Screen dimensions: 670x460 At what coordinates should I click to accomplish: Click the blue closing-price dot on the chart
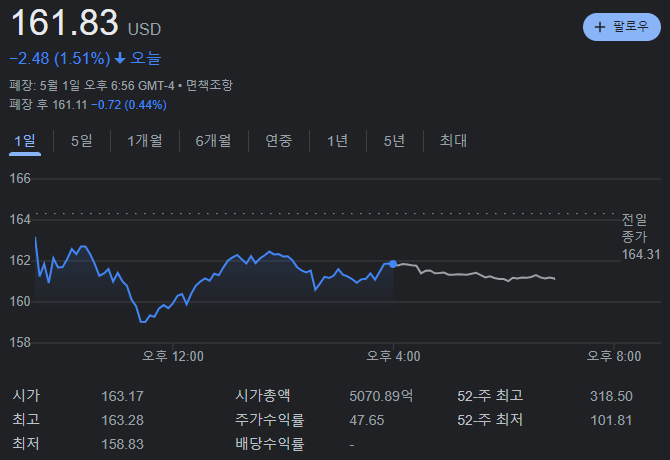pos(393,264)
